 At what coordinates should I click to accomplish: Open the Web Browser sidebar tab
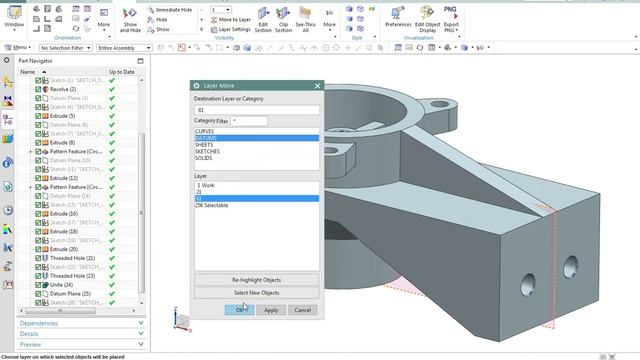(7, 187)
